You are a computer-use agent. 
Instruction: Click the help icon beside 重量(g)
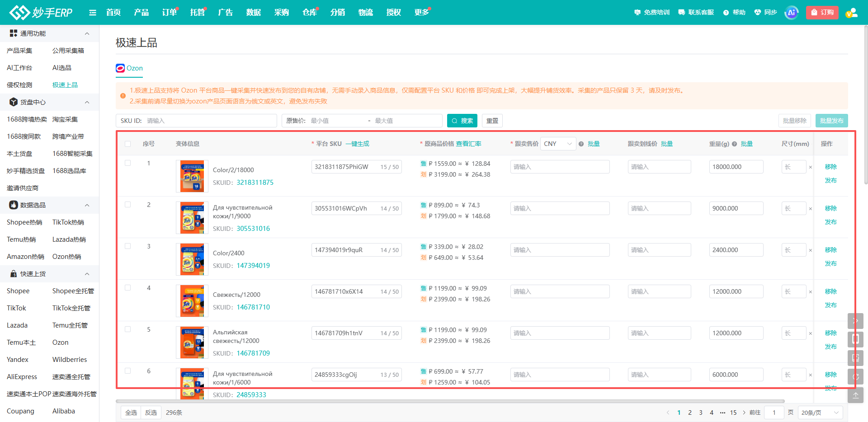coord(735,144)
